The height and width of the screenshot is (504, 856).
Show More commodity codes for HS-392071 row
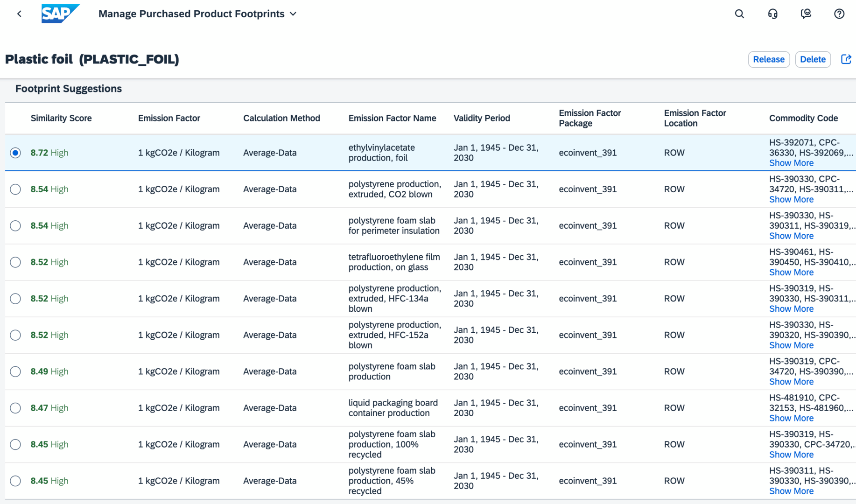791,163
